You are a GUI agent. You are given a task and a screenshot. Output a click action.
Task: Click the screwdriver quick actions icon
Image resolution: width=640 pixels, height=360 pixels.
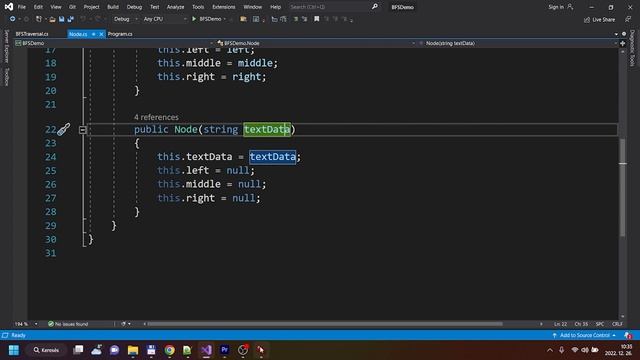(64, 129)
